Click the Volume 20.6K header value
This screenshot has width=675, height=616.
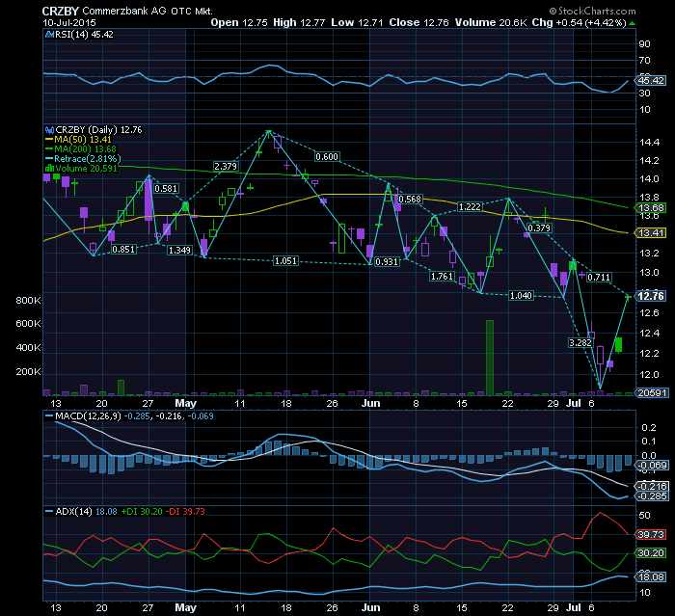point(491,23)
